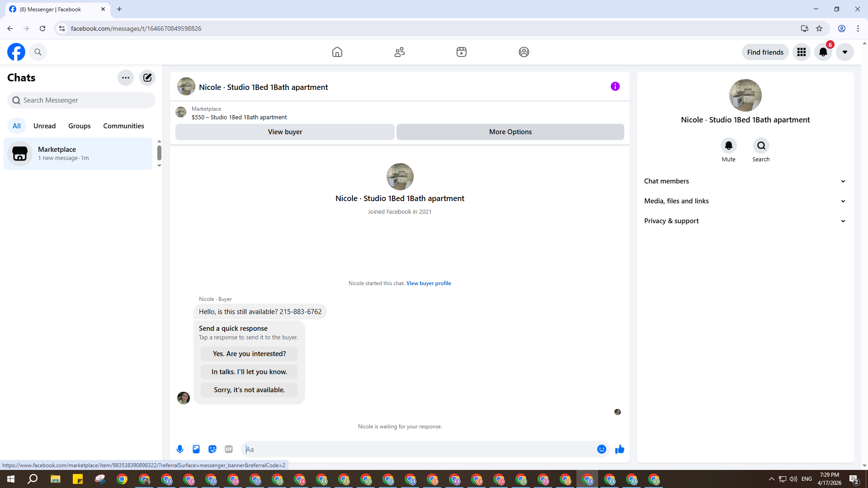Screen dimensions: 868x488
Task: Switch to the Communities tab
Action: (123, 126)
